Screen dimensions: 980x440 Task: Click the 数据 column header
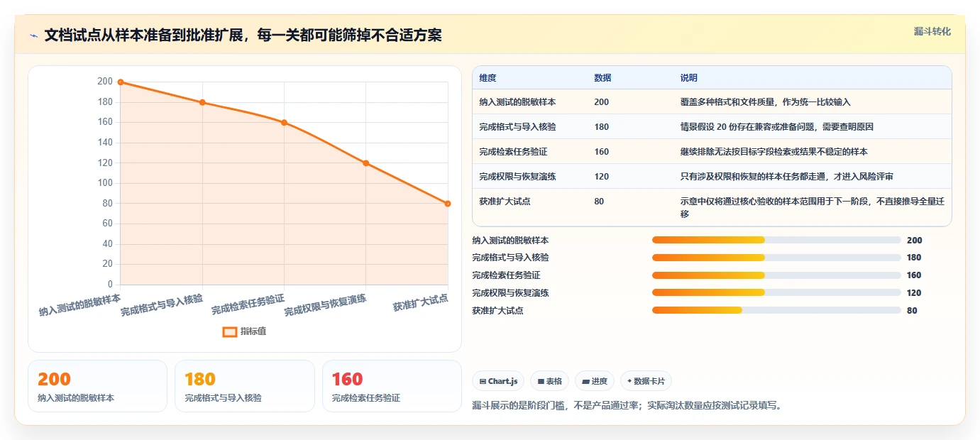(602, 77)
